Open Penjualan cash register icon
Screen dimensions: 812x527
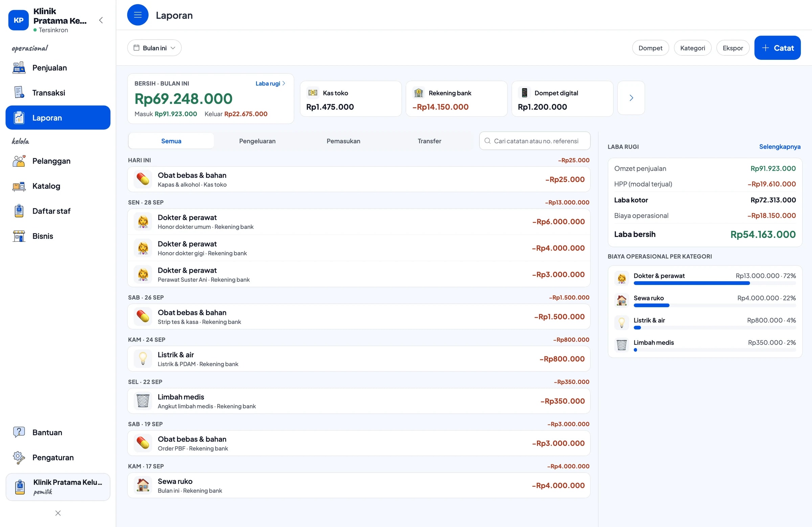point(19,68)
